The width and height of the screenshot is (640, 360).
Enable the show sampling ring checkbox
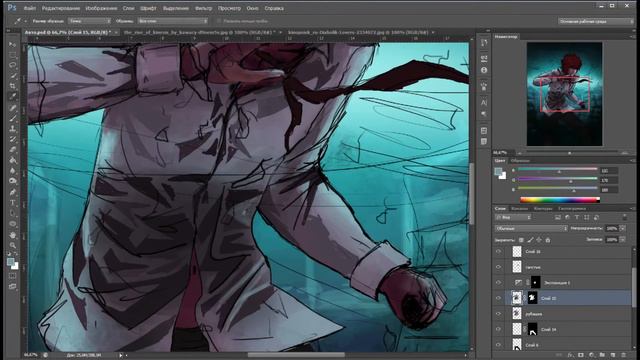point(219,21)
